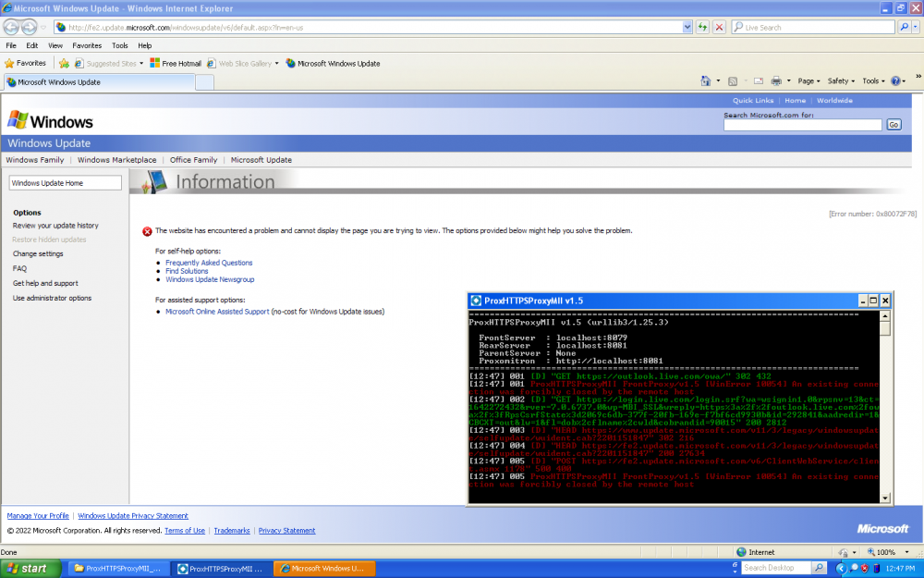This screenshot has width=924, height=578.
Task: Open the Safety dropdown menu
Action: point(839,80)
